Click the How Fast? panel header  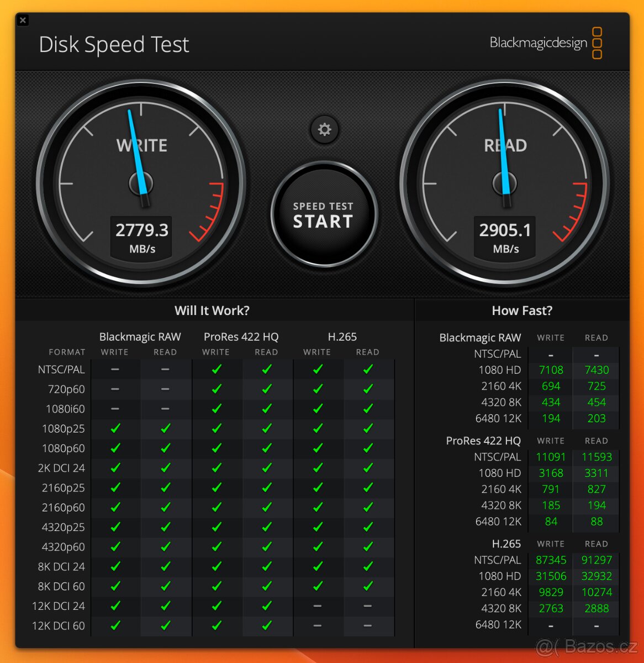click(522, 311)
